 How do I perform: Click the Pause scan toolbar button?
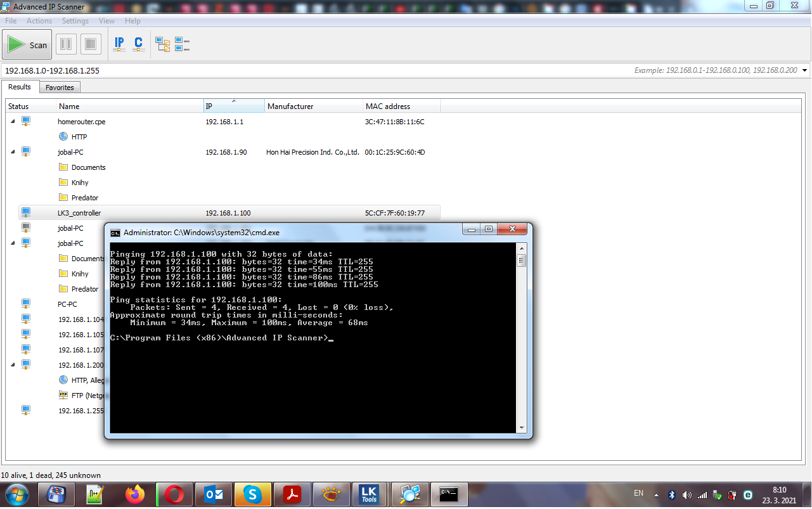(x=65, y=44)
